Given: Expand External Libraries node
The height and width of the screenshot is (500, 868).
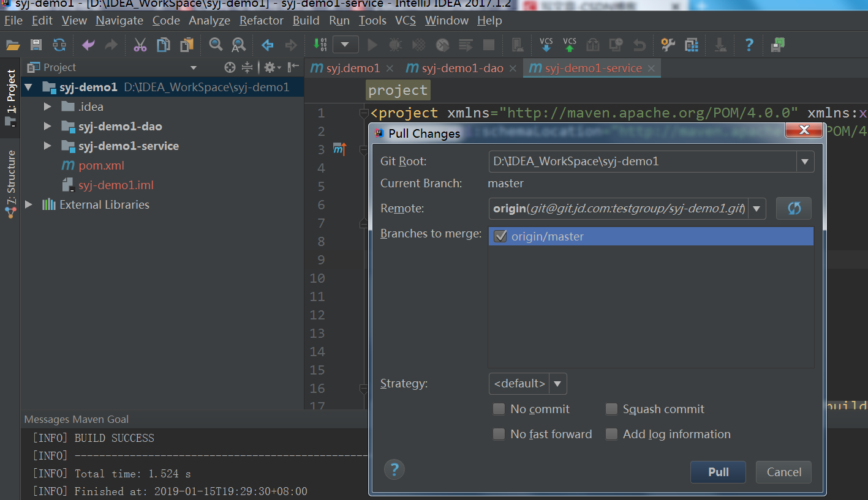Looking at the screenshot, I should coord(29,204).
